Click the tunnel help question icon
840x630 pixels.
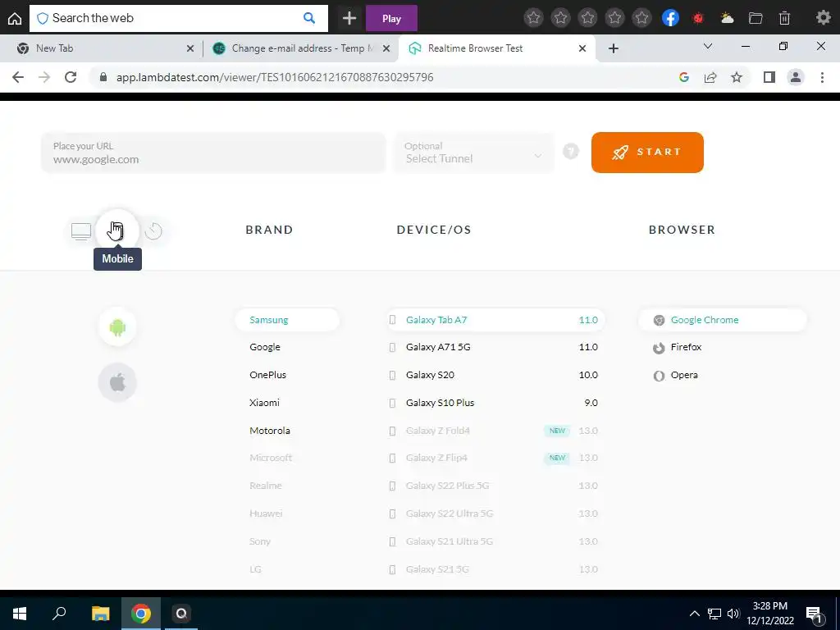pos(571,152)
